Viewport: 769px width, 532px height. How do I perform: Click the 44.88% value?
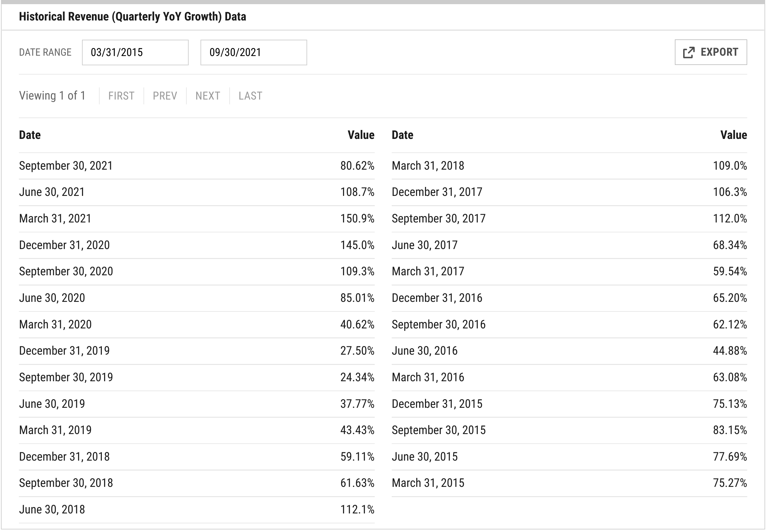(x=730, y=351)
